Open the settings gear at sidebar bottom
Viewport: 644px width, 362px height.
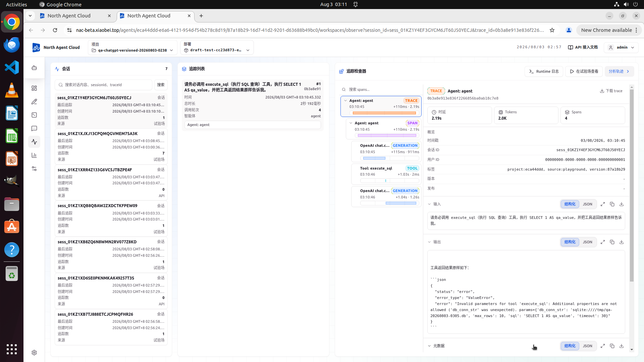pyautogui.click(x=34, y=353)
